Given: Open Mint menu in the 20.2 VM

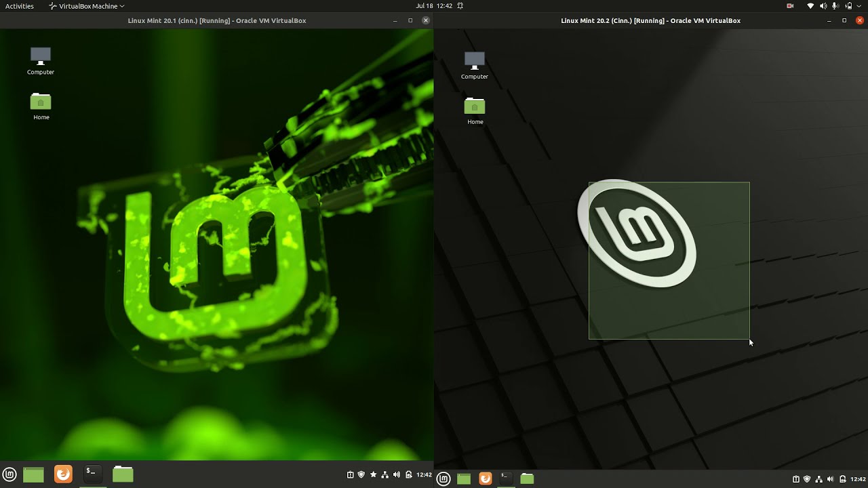Looking at the screenshot, I should click(x=443, y=479).
